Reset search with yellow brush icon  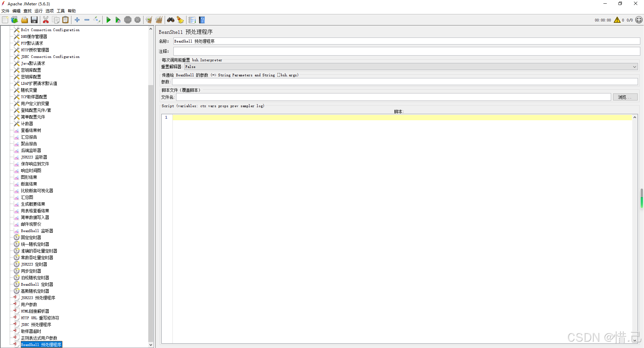coord(180,20)
